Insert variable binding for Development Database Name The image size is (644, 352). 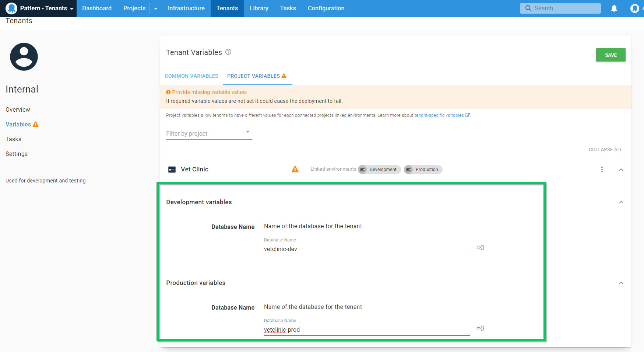tap(480, 247)
